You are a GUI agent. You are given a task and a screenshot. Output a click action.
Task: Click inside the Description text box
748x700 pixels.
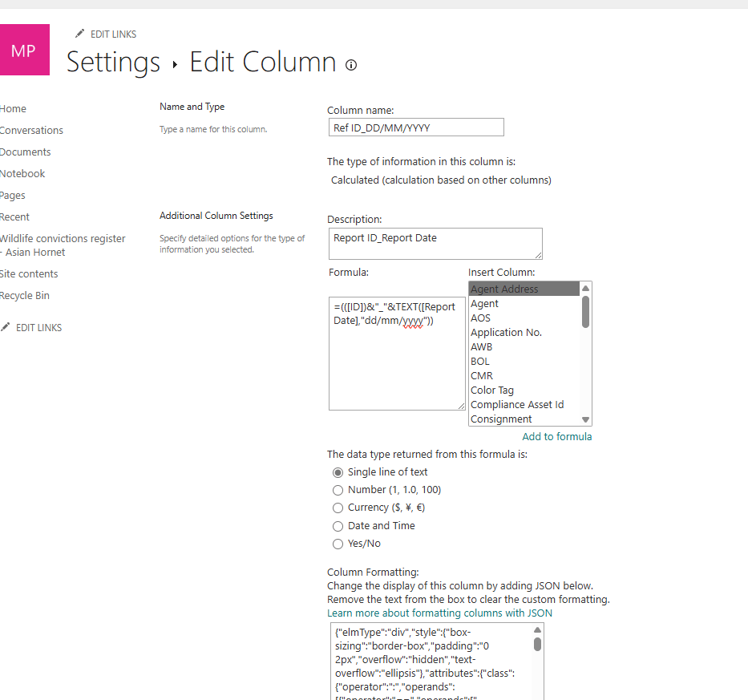coord(435,244)
